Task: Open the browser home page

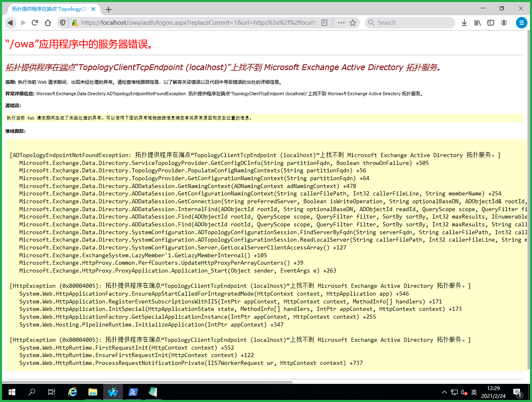Action: [48, 23]
